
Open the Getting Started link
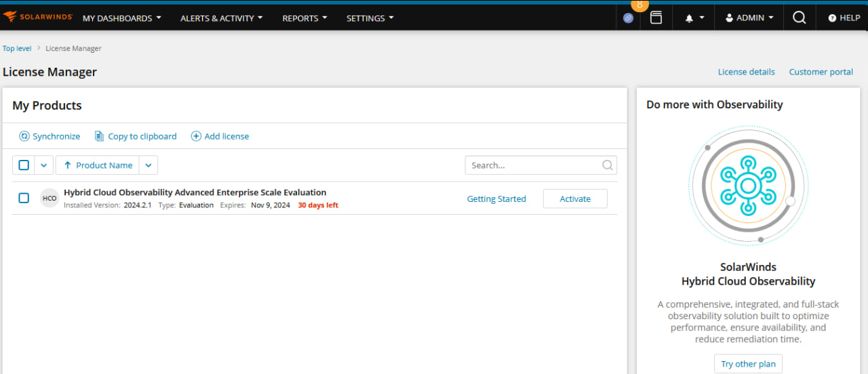click(x=496, y=199)
